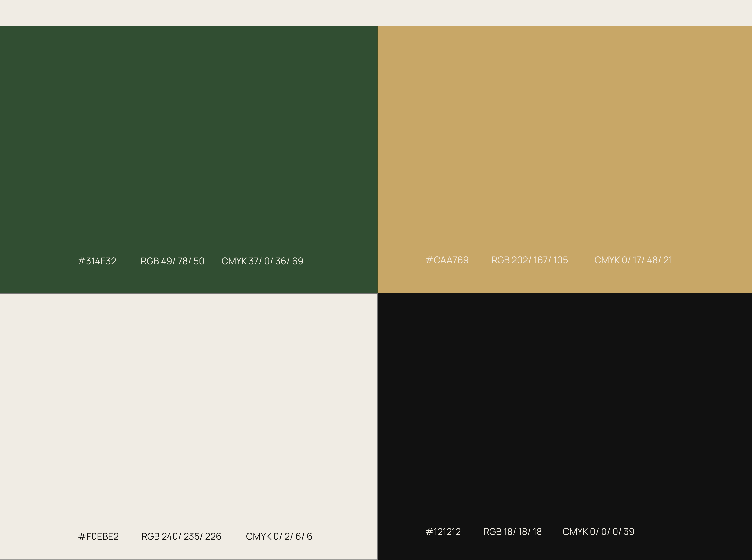Click the text RGB 18/ 18/ 18
Image resolution: width=752 pixels, height=560 pixels.
(512, 532)
